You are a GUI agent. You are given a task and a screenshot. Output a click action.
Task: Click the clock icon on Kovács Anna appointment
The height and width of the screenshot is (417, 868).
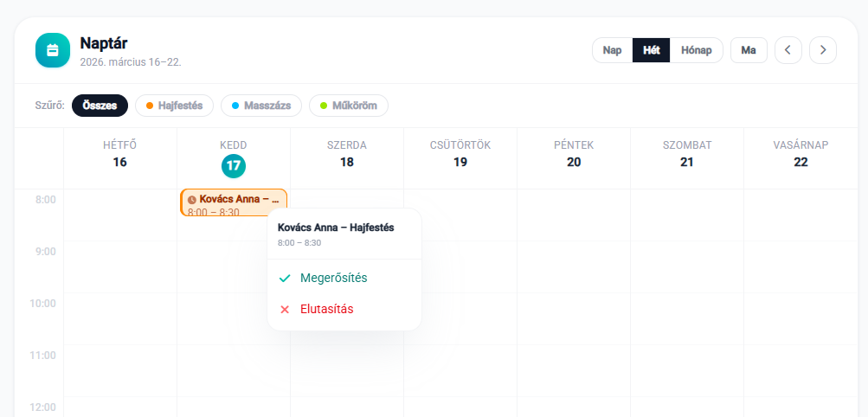[x=192, y=200]
